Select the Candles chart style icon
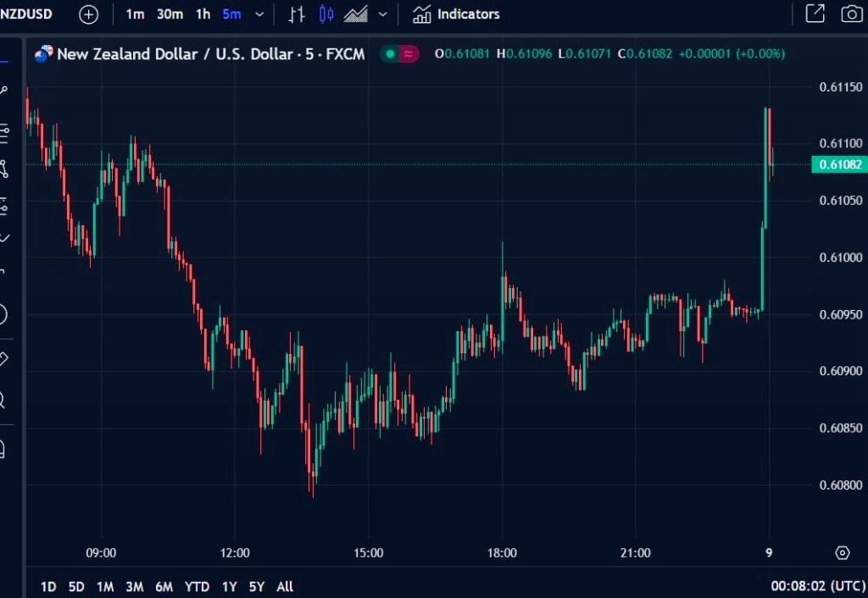Image resolution: width=868 pixels, height=598 pixels. pos(326,14)
